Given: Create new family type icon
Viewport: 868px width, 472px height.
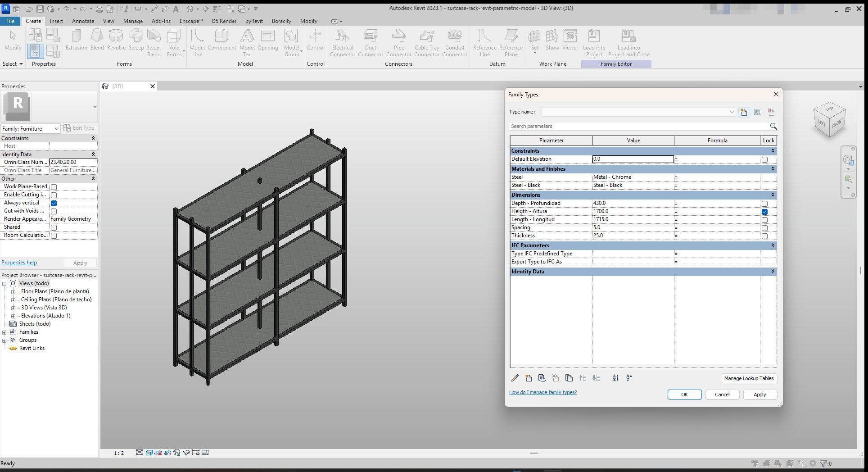Looking at the screenshot, I should (744, 112).
